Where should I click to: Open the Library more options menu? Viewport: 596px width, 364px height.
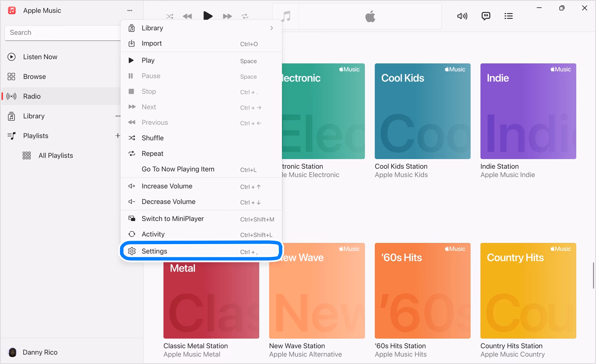(118, 116)
